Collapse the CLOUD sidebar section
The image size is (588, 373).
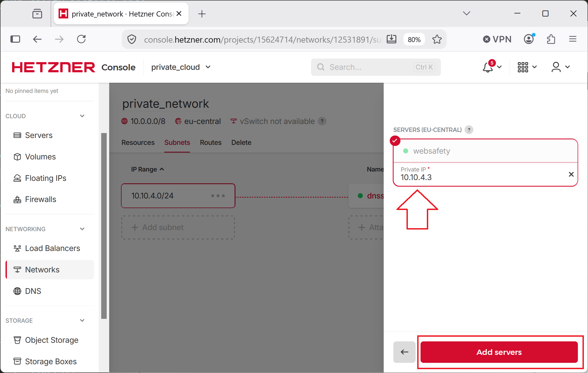tap(82, 116)
